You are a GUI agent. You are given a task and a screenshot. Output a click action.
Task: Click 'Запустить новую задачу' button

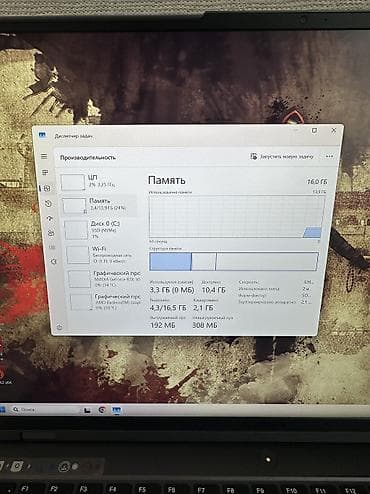[282, 156]
